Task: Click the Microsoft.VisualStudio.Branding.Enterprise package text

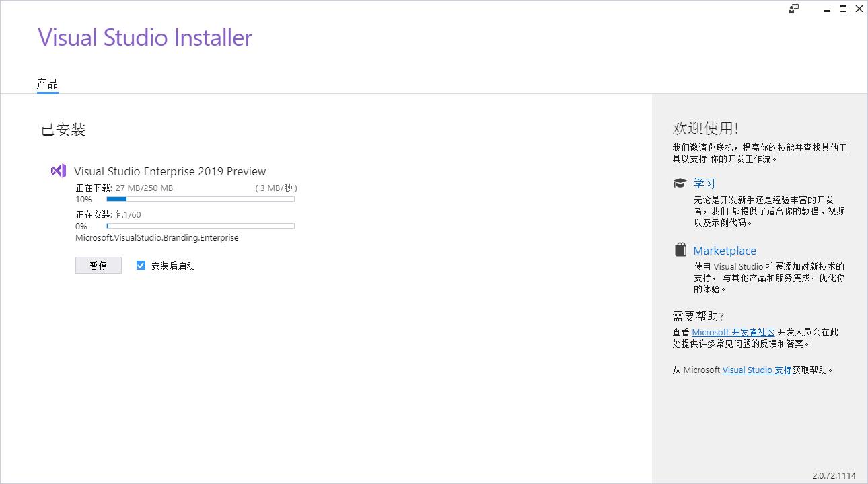Action: click(x=157, y=237)
